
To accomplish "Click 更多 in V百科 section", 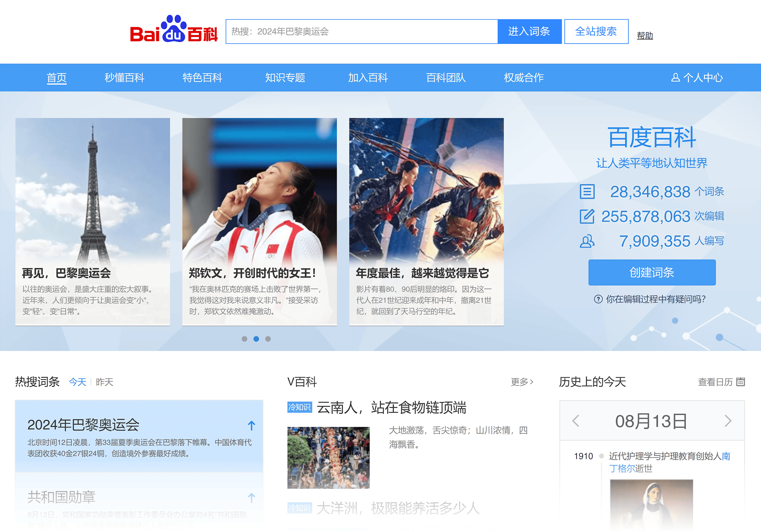I will point(522,382).
